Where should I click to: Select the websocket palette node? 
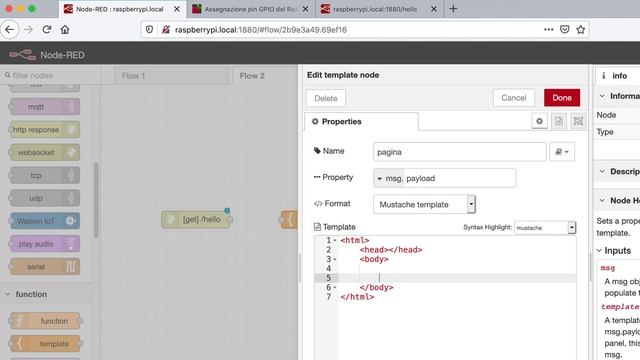point(45,152)
